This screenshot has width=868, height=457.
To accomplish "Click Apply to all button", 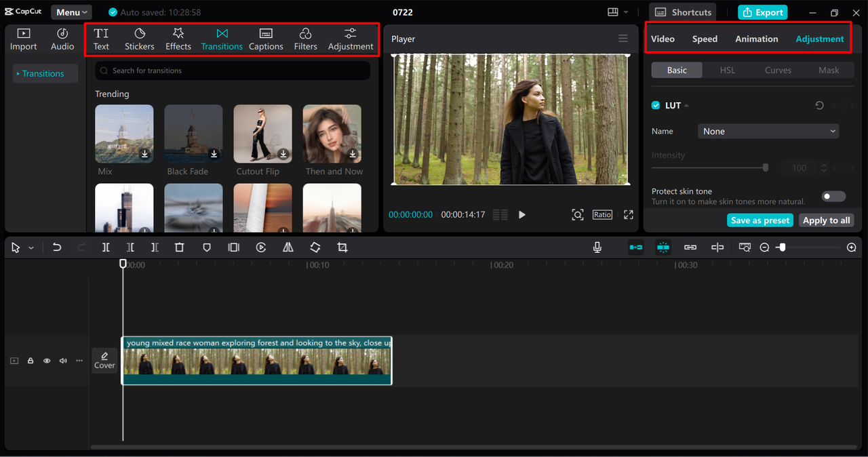I will pos(826,220).
